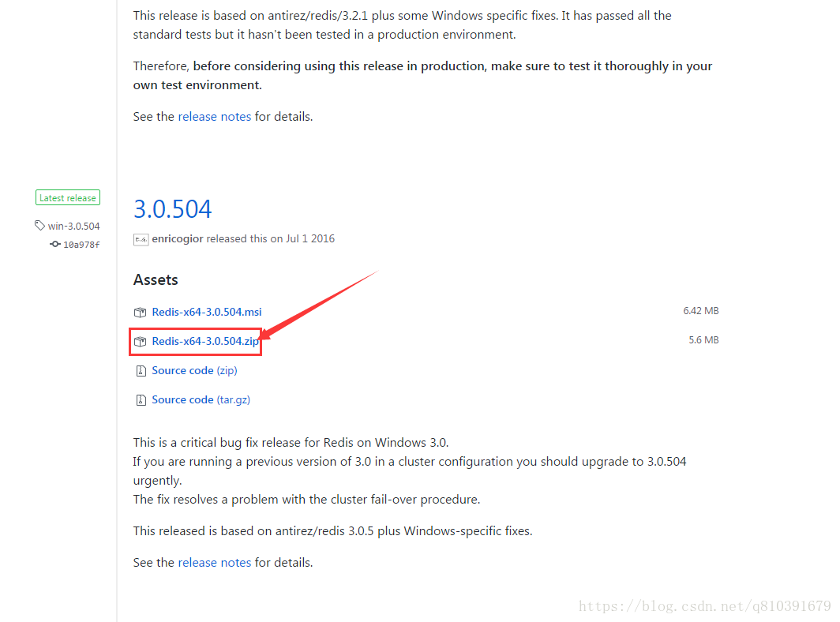Click 'This is a critical bug fix release' line
Viewport: 840px width, 622px height.
[291, 443]
